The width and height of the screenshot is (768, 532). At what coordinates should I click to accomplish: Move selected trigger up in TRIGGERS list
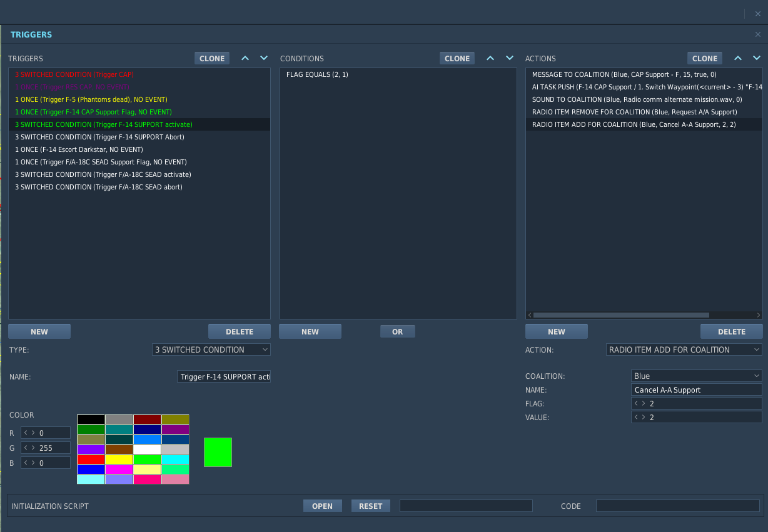click(x=245, y=58)
